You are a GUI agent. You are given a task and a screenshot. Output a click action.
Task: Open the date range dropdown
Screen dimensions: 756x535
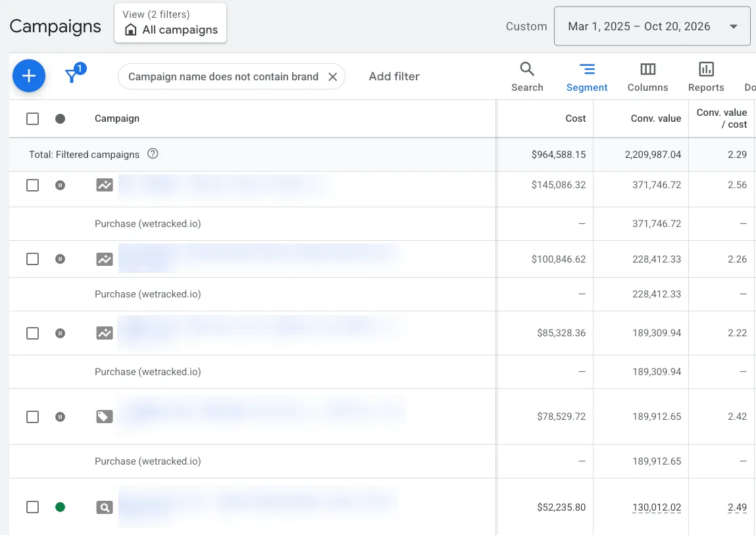[652, 26]
